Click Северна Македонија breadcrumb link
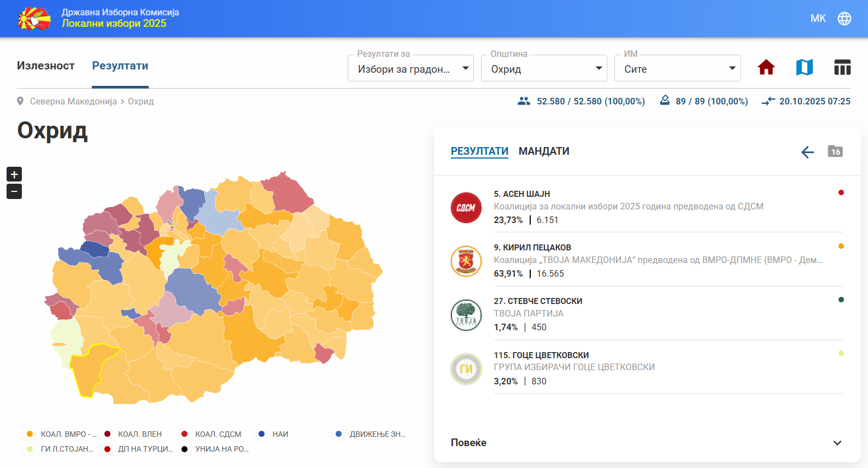This screenshot has height=468, width=868. pyautogui.click(x=73, y=102)
